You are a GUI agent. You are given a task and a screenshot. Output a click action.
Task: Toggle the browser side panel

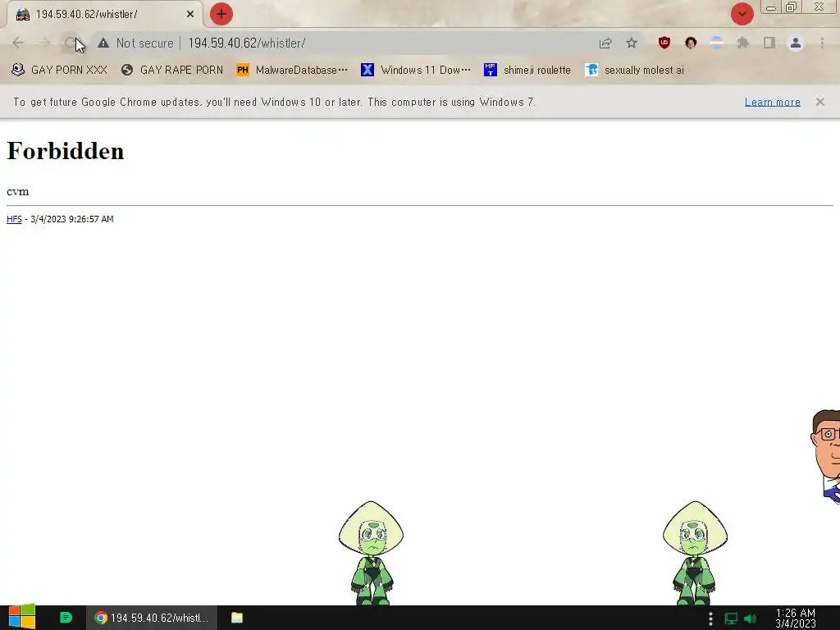pos(769,43)
